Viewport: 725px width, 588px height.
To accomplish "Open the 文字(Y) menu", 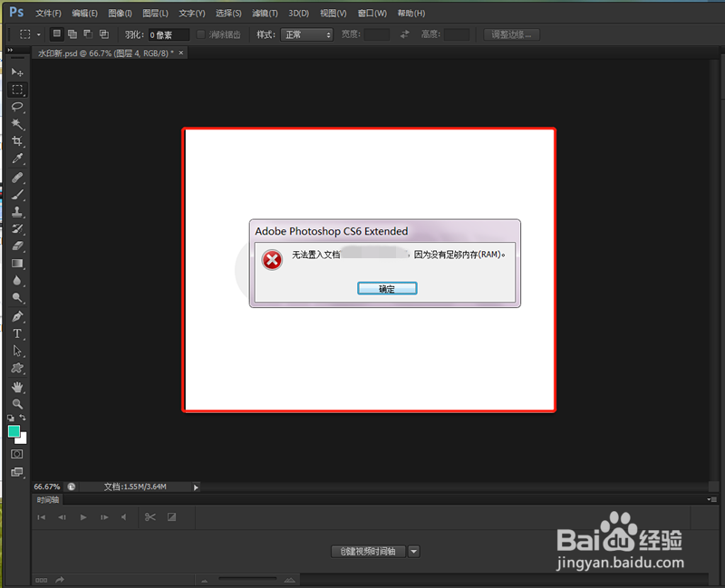I will click(x=192, y=14).
